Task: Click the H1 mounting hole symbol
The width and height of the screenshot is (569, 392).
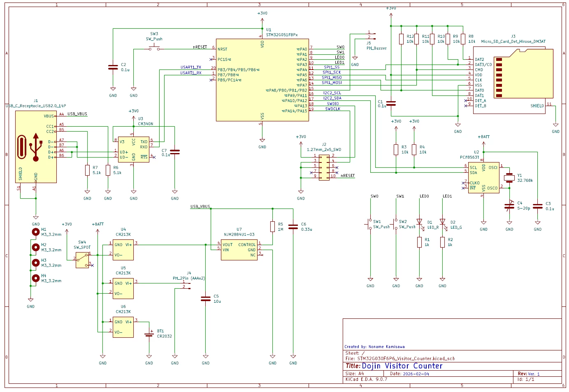Action: [x=36, y=232]
